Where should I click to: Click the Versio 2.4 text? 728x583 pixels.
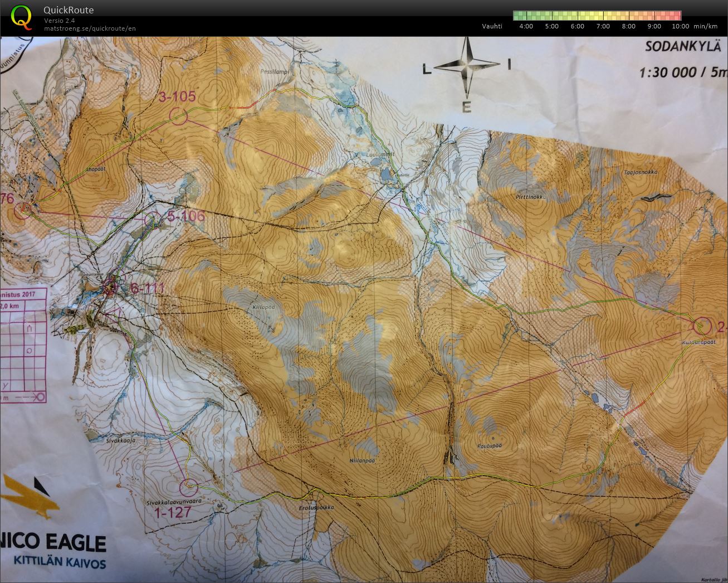pyautogui.click(x=60, y=21)
